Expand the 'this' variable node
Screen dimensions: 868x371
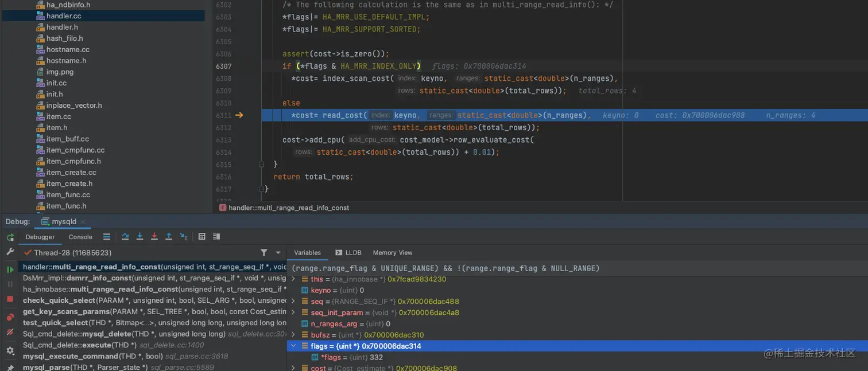coord(293,279)
